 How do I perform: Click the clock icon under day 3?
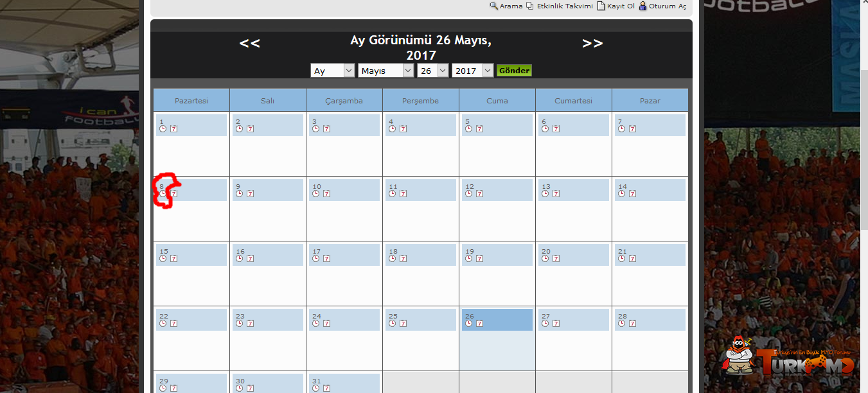click(x=316, y=128)
